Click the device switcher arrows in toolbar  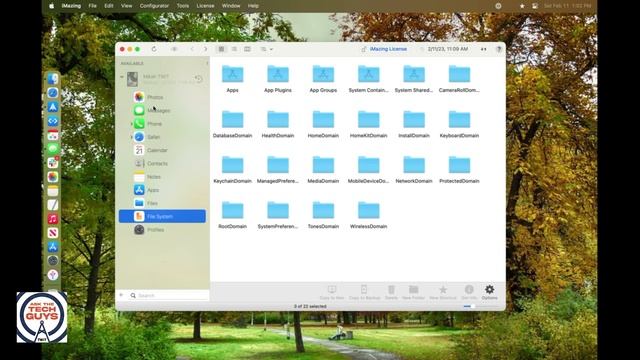click(x=484, y=49)
